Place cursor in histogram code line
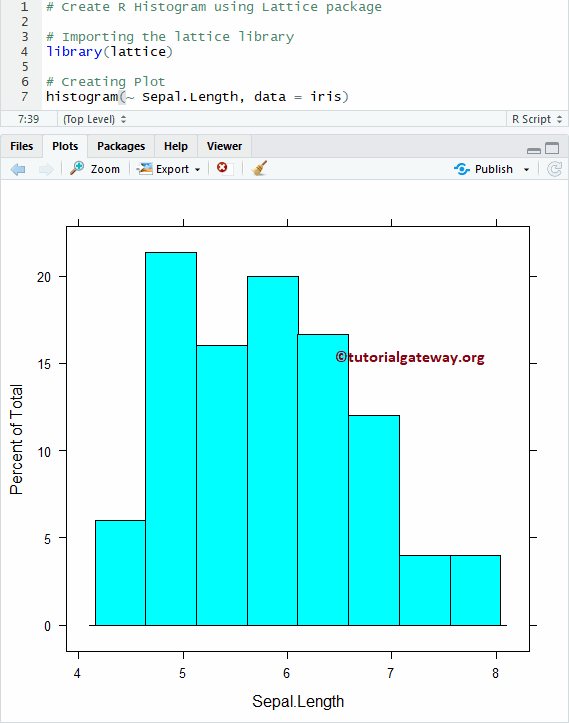The height and width of the screenshot is (723, 569). point(197,97)
